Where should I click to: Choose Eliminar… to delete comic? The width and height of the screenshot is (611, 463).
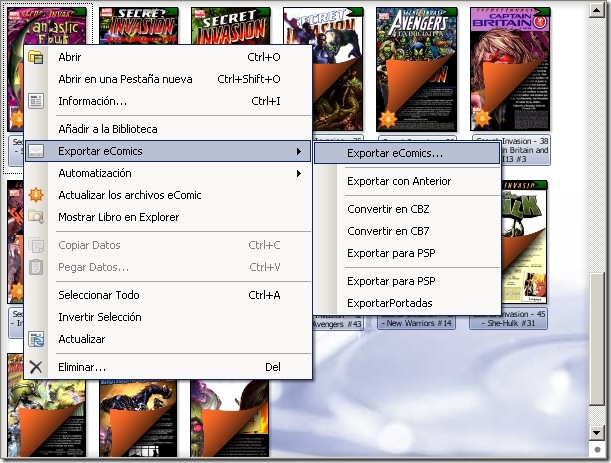point(168,367)
